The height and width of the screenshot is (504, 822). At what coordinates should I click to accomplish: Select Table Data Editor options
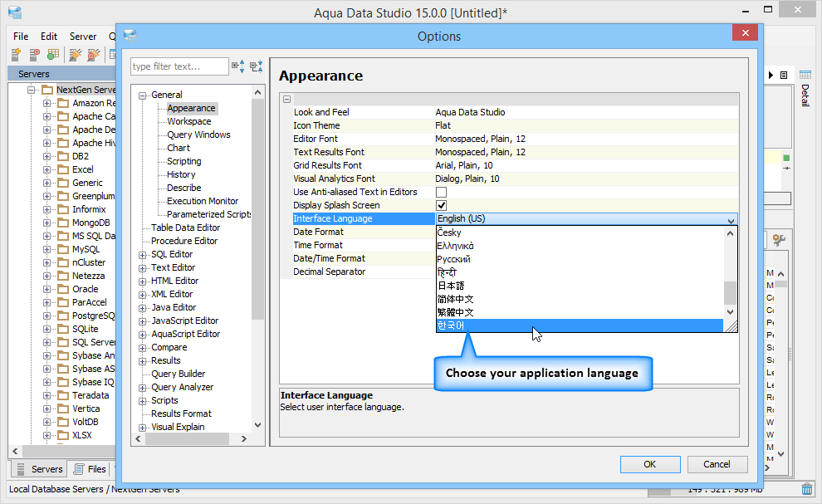186,228
